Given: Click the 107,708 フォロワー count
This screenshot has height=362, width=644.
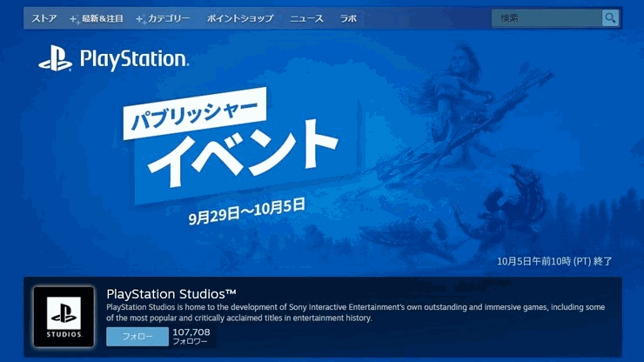Looking at the screenshot, I should (x=191, y=336).
